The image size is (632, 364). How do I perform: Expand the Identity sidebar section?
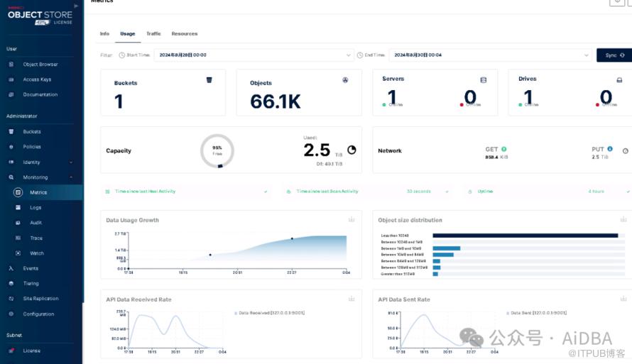tap(71, 162)
